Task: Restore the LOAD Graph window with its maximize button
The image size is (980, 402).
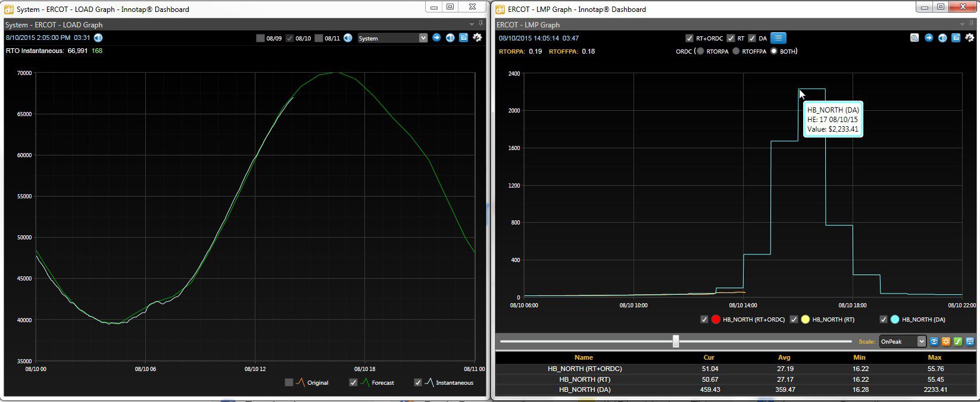Action: tap(450, 7)
